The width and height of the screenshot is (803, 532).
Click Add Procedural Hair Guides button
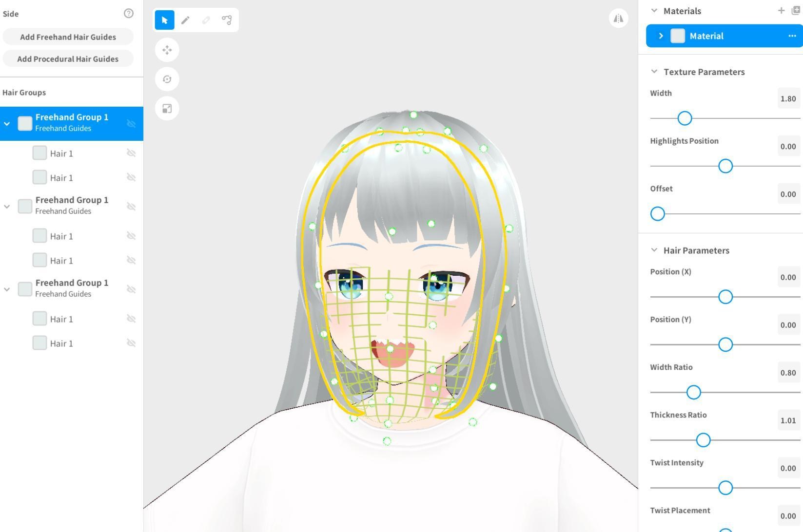[x=68, y=58]
